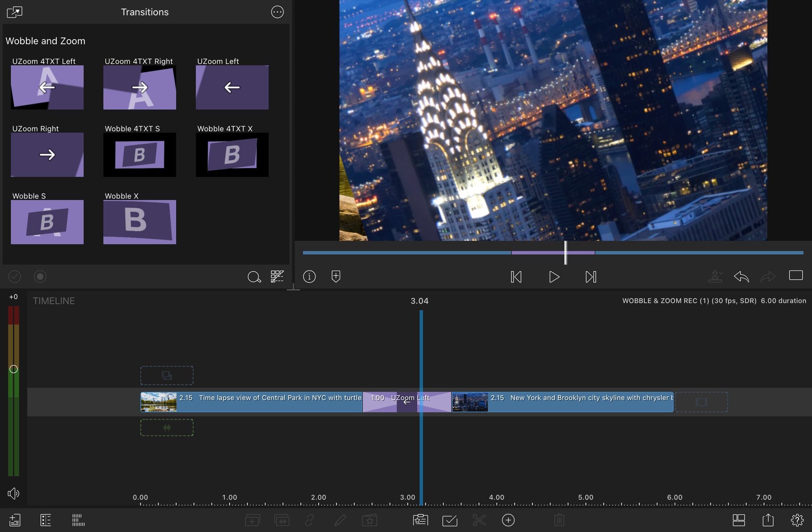Toggle the transitions grid view icon
Viewport: 812px width, 532px height.
tap(277, 276)
